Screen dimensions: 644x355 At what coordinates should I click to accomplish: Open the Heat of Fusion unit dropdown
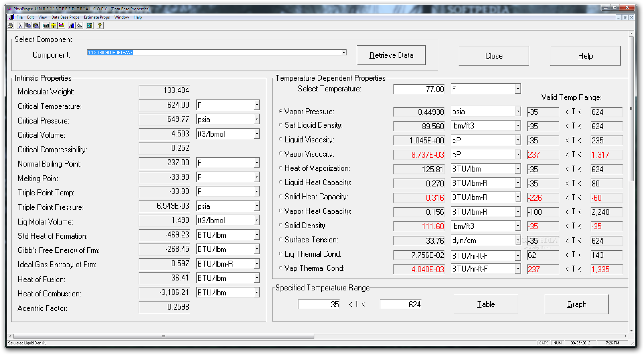coord(256,278)
